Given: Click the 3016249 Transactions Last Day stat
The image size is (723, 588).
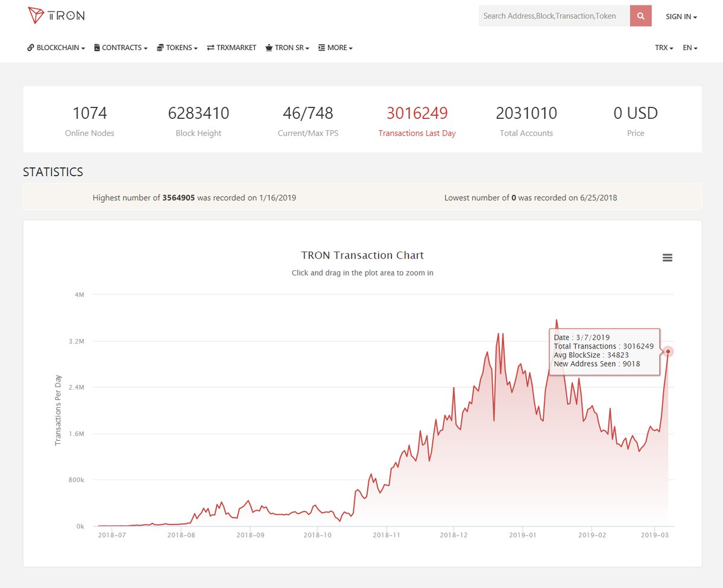Looking at the screenshot, I should 417,121.
